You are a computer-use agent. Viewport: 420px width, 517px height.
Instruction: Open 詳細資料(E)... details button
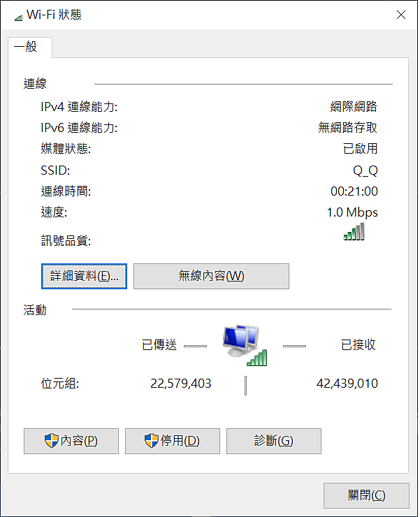click(x=84, y=276)
